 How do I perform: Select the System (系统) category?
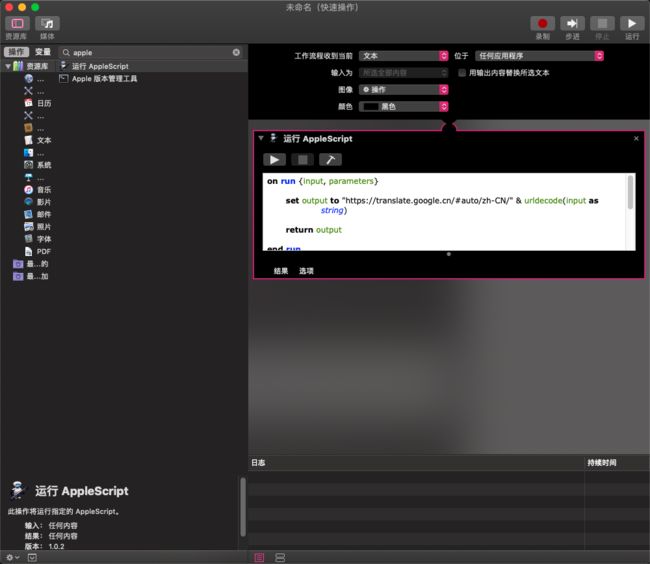(38, 165)
